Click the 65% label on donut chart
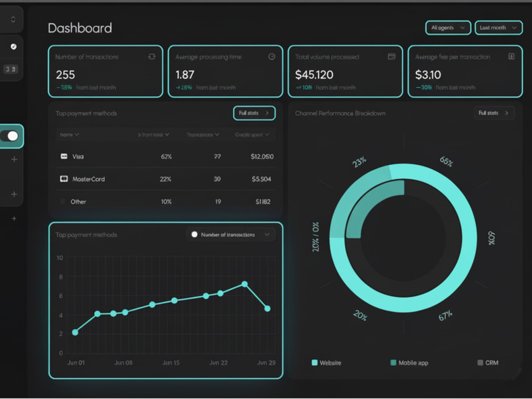 [x=446, y=162]
